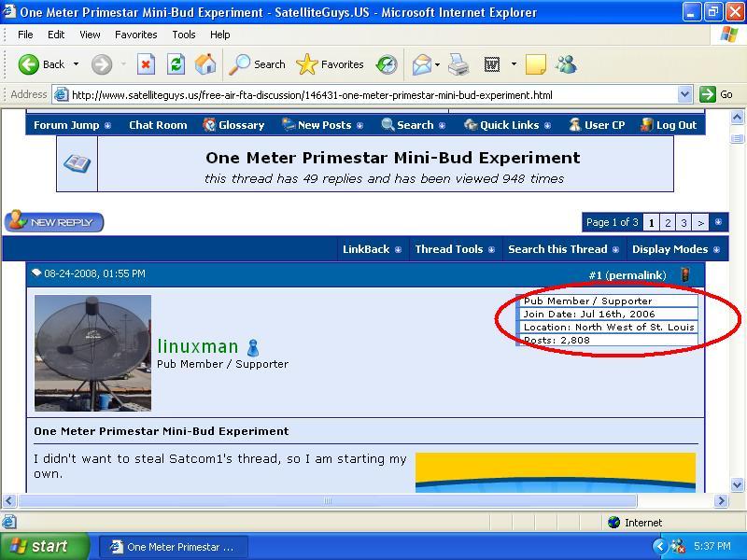Open linuxman user profile name
This screenshot has width=747, height=560.
(x=198, y=346)
